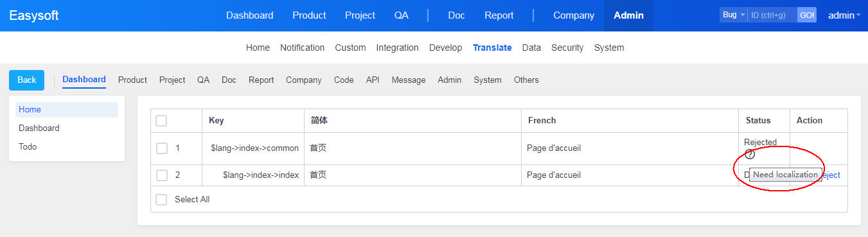Toggle the table header checkbox
The width and height of the screenshot is (868, 237).
click(x=161, y=121)
